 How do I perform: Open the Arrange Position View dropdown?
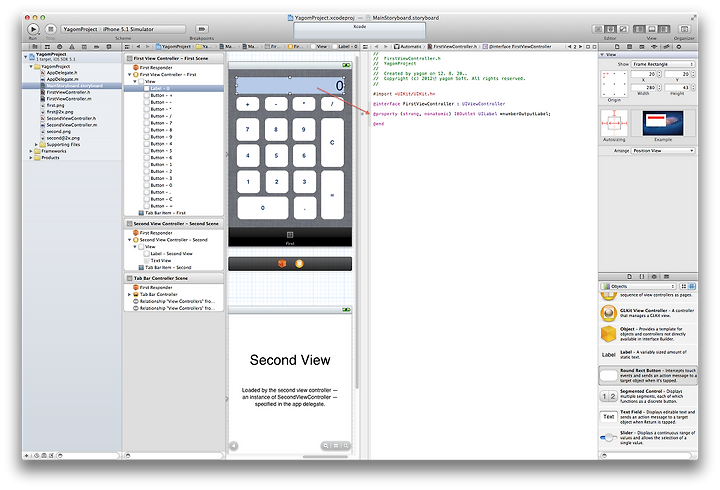pos(663,151)
